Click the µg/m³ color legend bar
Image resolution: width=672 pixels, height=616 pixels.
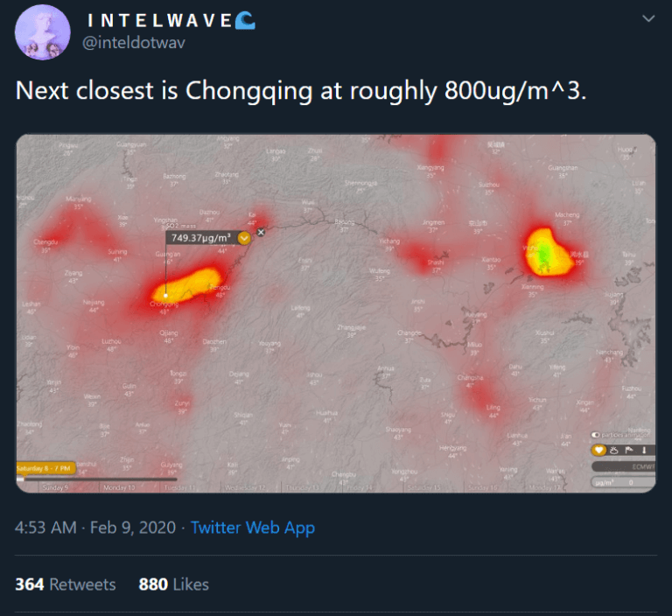pos(624,482)
